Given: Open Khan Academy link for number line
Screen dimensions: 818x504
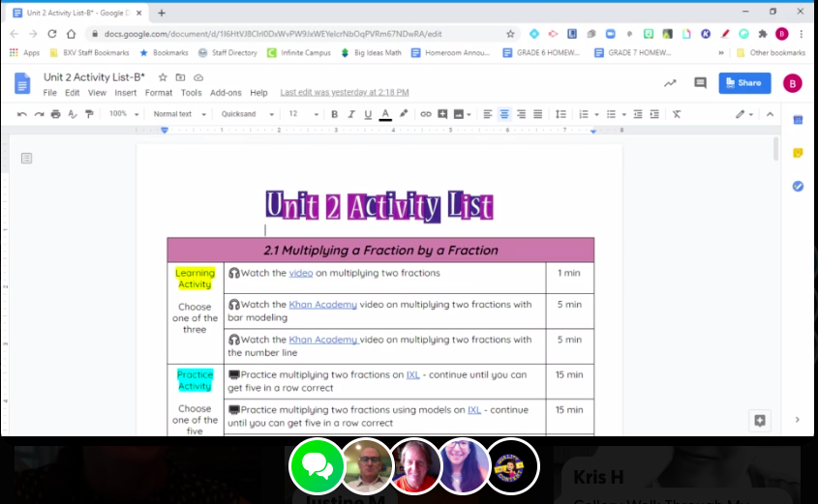Looking at the screenshot, I should coord(323,340).
